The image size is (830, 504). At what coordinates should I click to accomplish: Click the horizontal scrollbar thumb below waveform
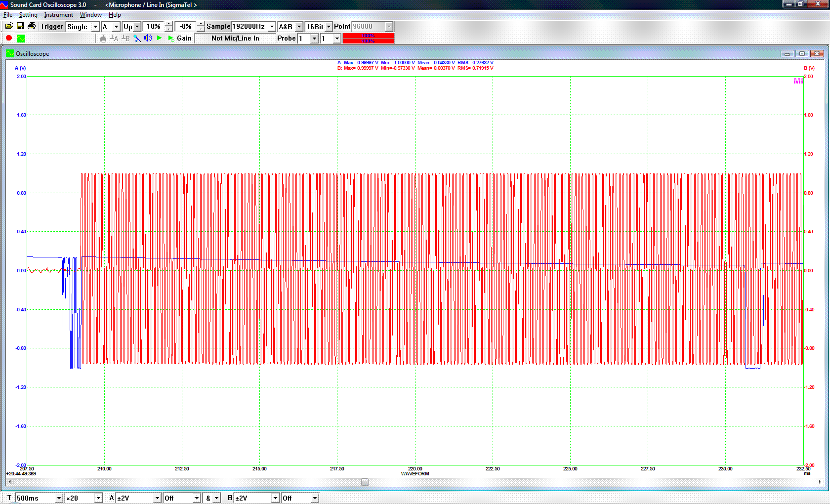365,482
